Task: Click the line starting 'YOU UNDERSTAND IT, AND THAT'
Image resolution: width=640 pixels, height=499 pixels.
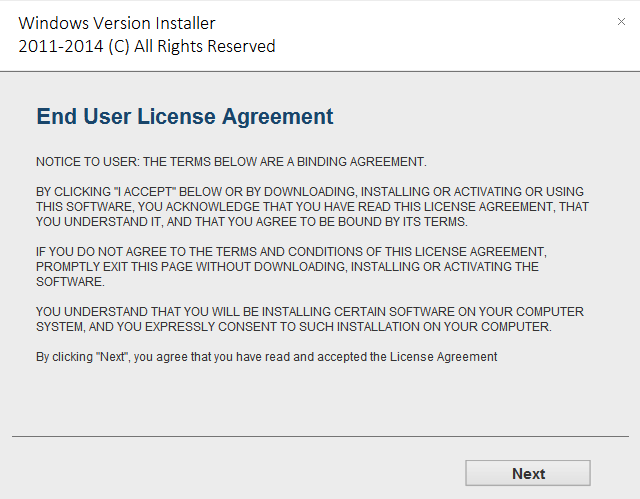Action: pos(251,222)
